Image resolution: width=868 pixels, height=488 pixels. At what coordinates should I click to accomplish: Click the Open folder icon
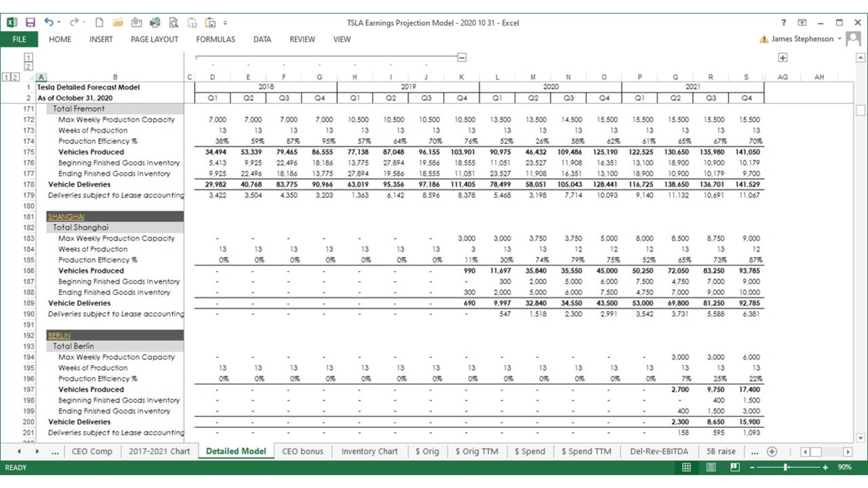point(118,23)
